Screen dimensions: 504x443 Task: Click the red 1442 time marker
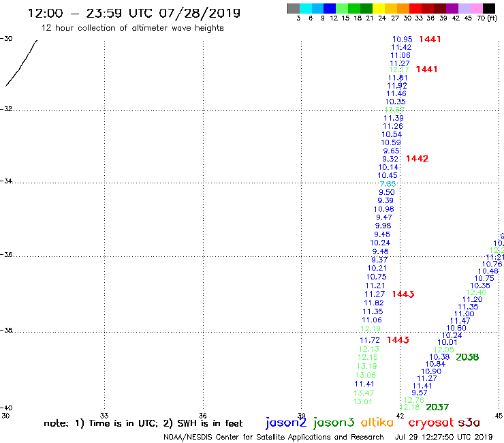click(417, 159)
